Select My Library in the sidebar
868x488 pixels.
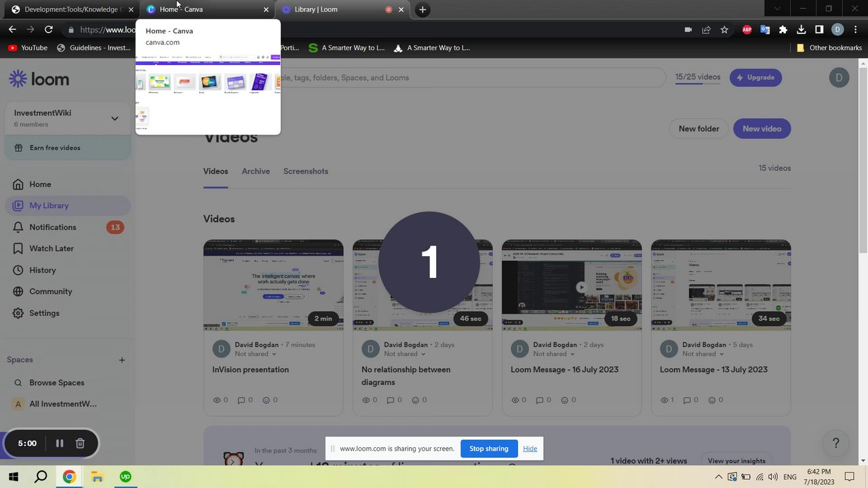[x=67, y=205]
